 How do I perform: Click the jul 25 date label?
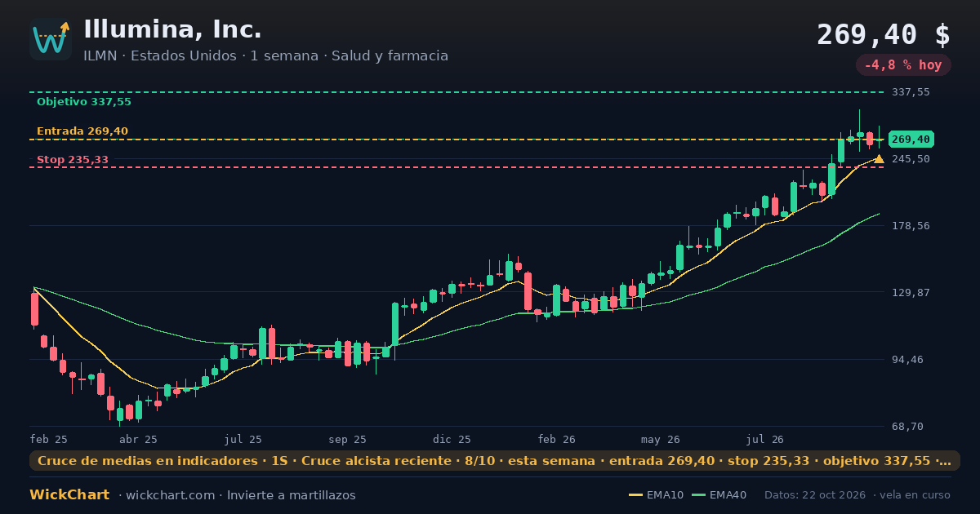243,439
